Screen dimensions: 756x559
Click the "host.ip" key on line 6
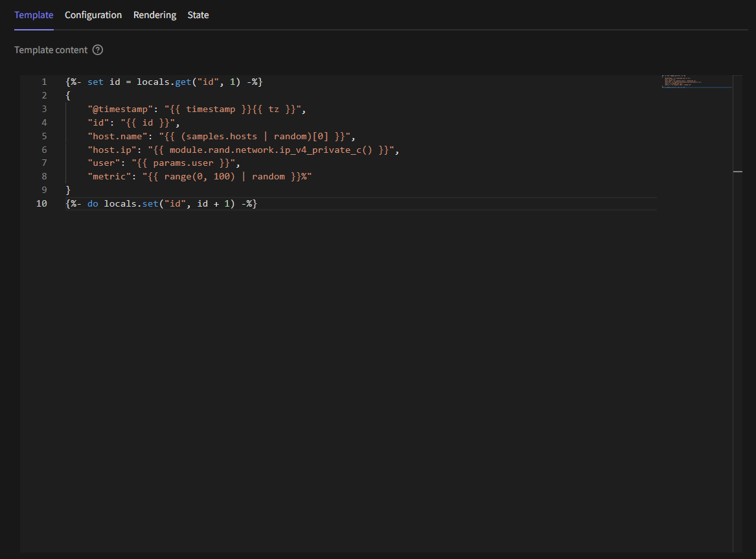click(x=112, y=150)
